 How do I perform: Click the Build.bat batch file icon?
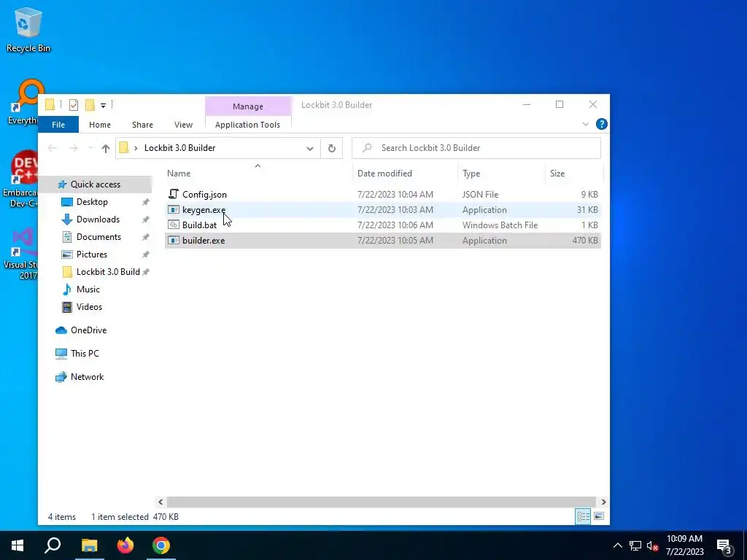(174, 225)
